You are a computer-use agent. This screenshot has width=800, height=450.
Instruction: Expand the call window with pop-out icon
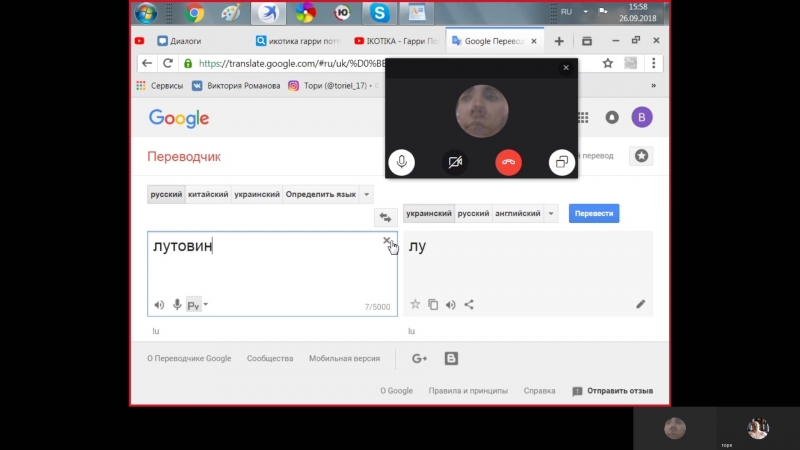pos(562,162)
